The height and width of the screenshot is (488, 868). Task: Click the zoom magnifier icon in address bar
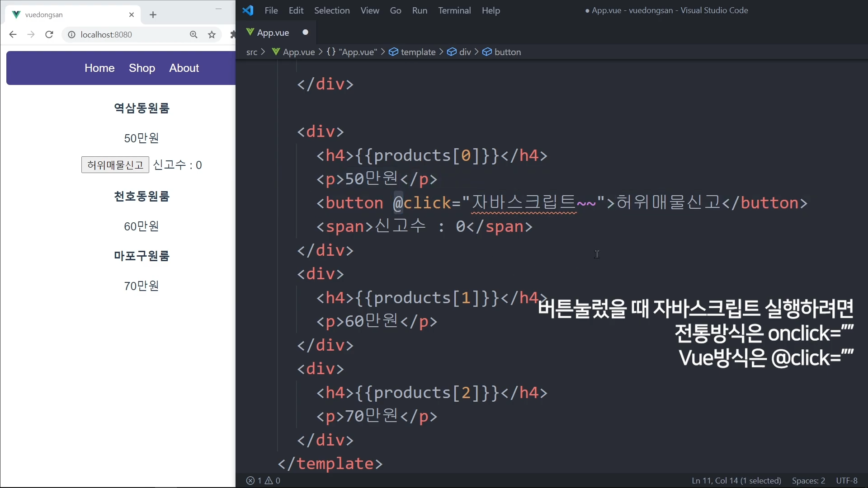(x=193, y=35)
